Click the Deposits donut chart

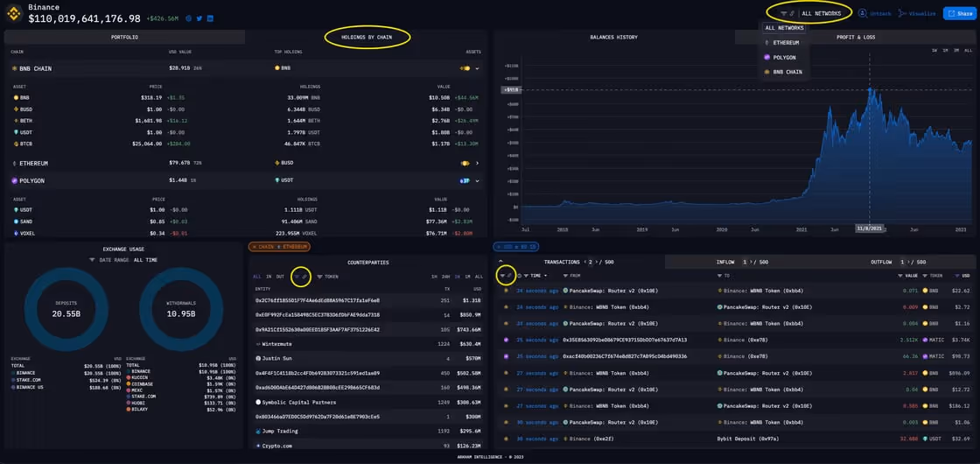[x=66, y=310]
